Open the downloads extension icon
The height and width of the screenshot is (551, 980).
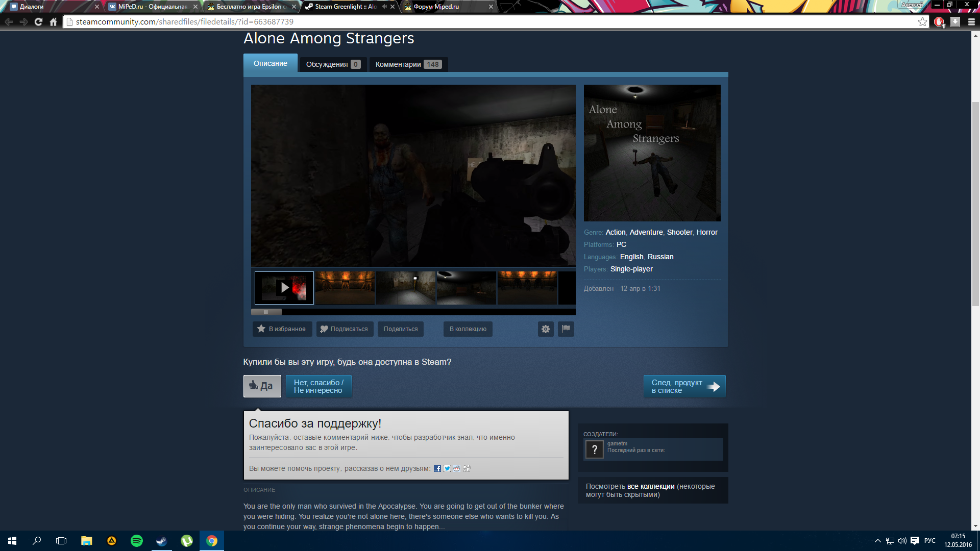pyautogui.click(x=955, y=22)
